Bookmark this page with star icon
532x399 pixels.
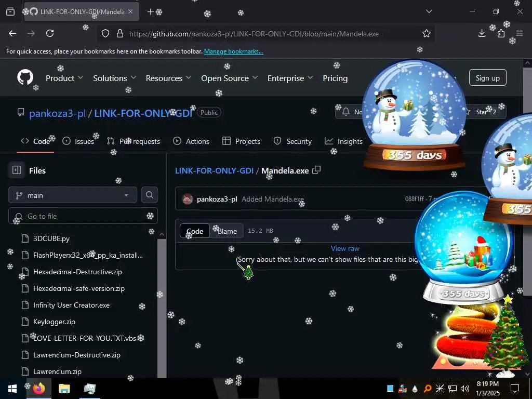click(426, 33)
